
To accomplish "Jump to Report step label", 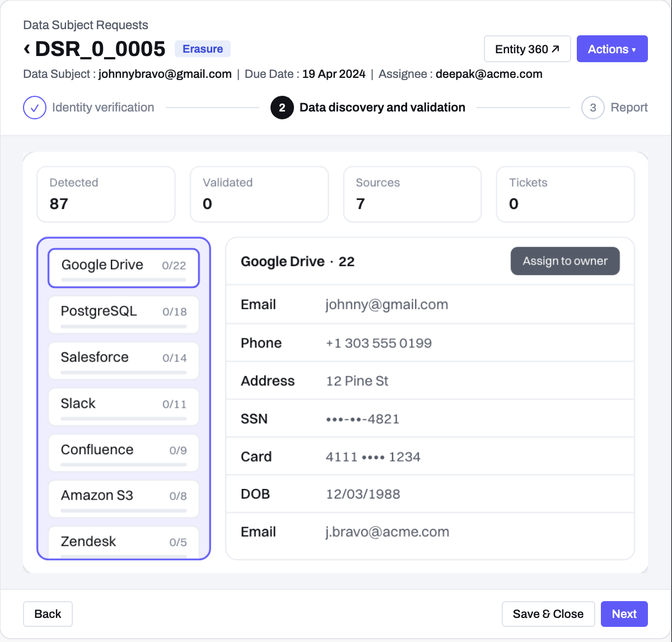I will pyautogui.click(x=629, y=108).
